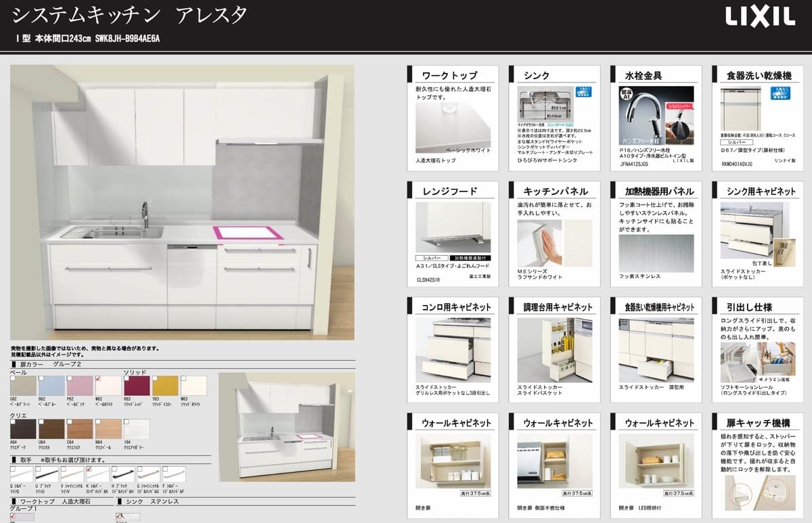Click the ワークトップ 人造大理石 section header

[x=50, y=501]
